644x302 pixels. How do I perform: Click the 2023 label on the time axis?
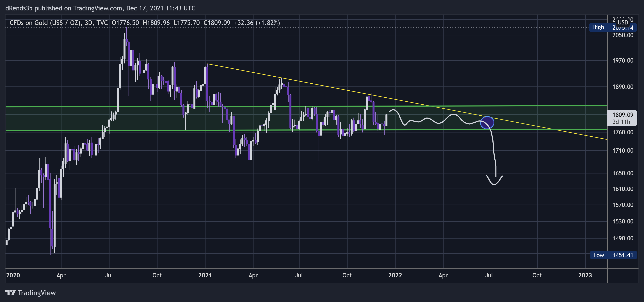[x=585, y=275]
